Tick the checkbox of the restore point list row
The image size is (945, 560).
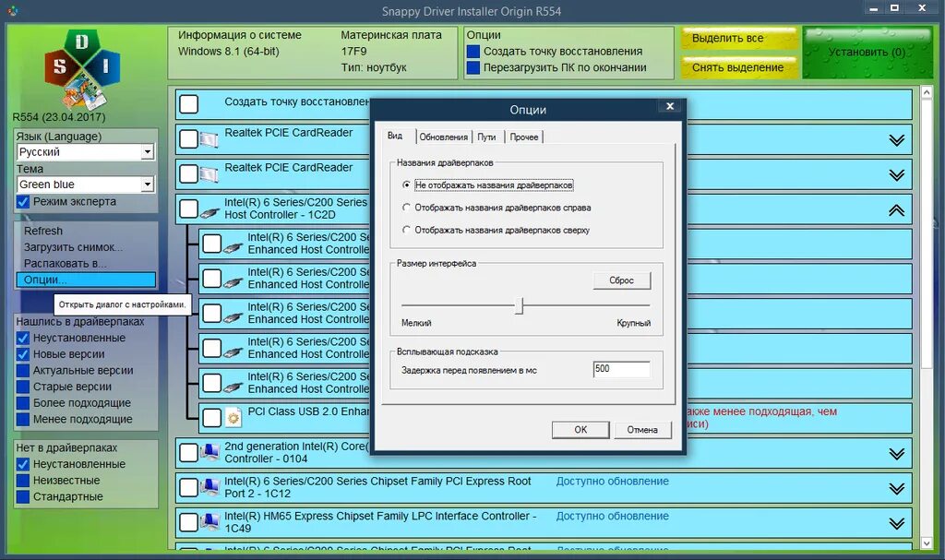[188, 103]
